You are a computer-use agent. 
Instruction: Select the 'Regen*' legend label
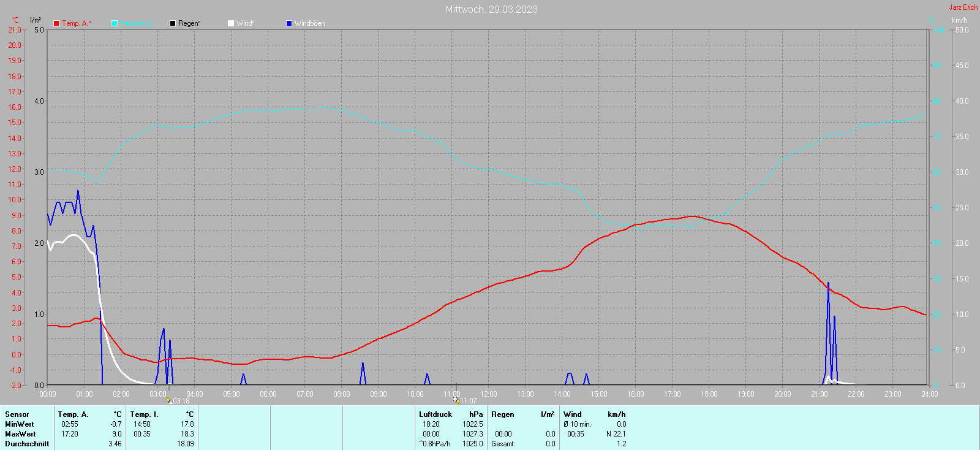point(190,23)
